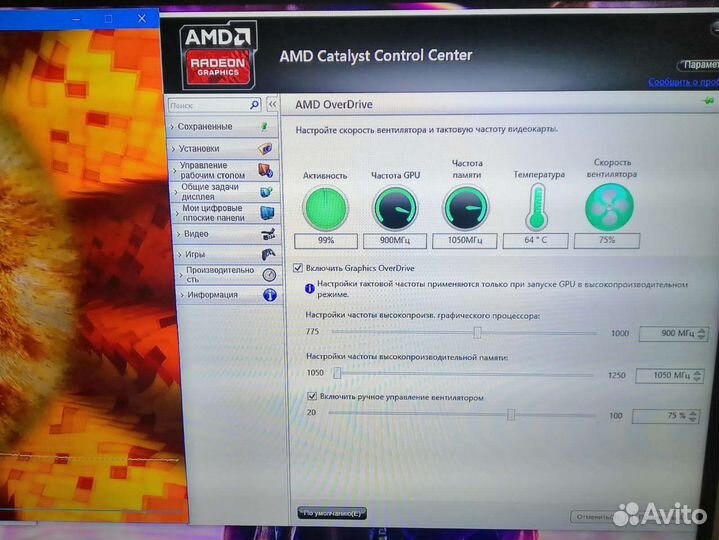Screen dimensions: 719x540
Task: Click the green pin icon beside Сохраненные
Action: (x=265, y=126)
